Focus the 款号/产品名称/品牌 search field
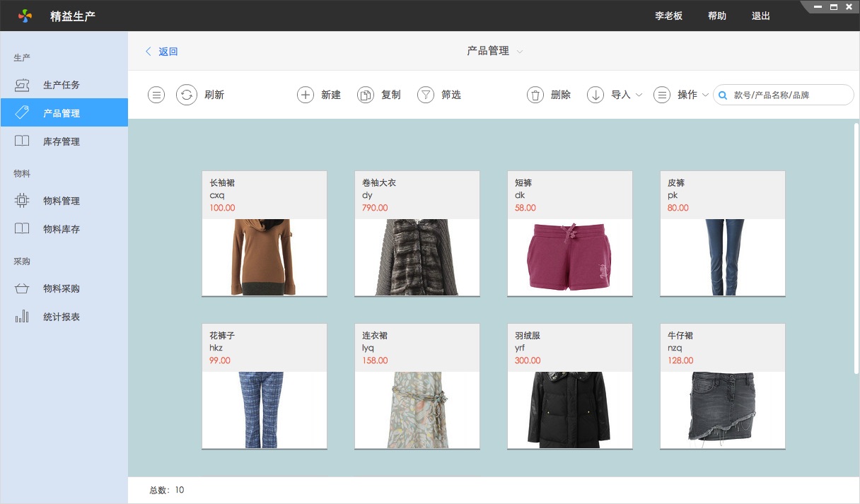This screenshot has height=504, width=860. [789, 95]
